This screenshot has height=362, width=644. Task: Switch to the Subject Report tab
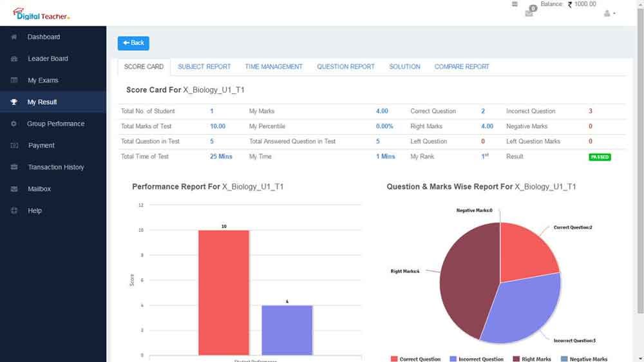point(204,67)
